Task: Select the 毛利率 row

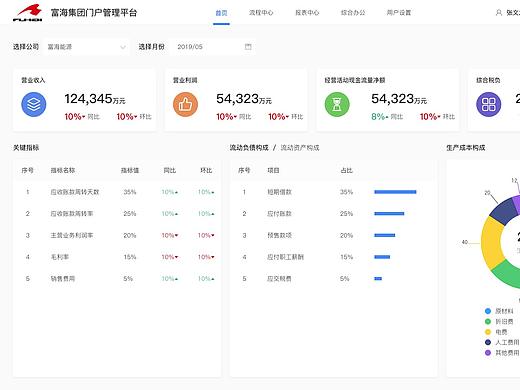Action: 117,257
